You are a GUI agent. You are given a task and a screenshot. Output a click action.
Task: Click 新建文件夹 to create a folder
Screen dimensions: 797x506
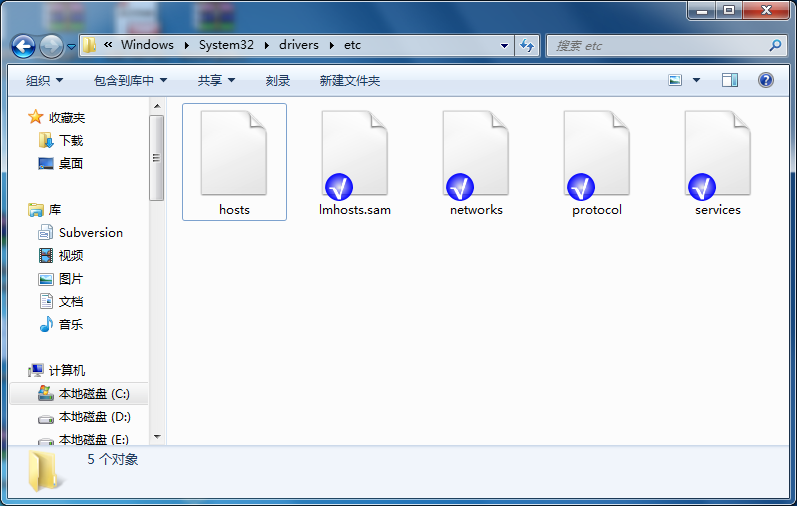pyautogui.click(x=350, y=80)
